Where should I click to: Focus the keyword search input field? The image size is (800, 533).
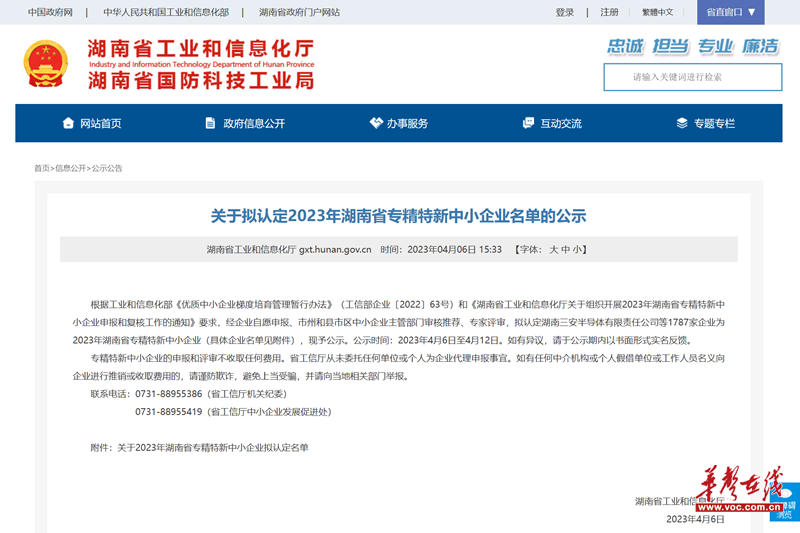pos(693,77)
